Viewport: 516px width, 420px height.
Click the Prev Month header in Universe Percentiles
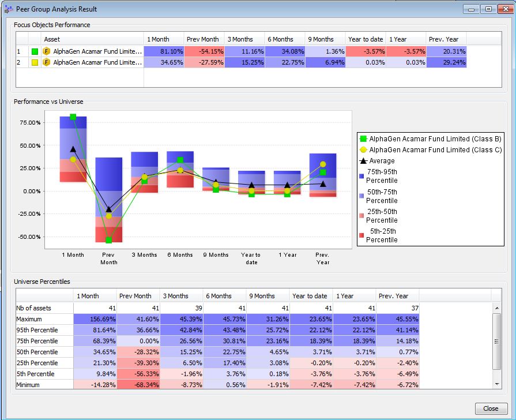[138, 296]
